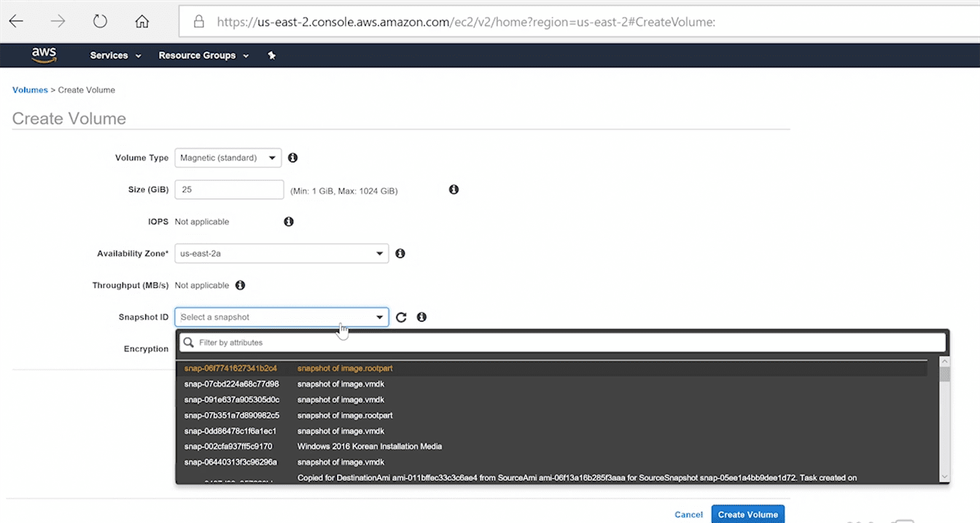Reload the page with browser refresh button
The image size is (980, 523).
[100, 21]
